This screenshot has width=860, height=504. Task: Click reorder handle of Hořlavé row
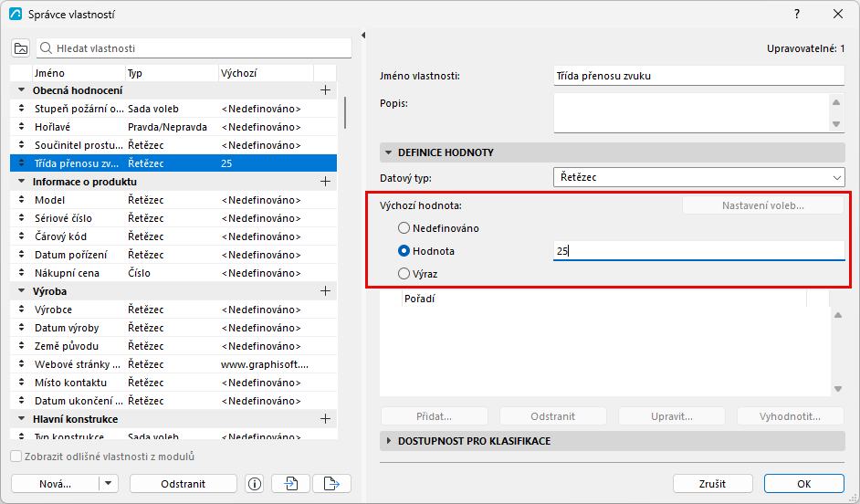pos(21,127)
